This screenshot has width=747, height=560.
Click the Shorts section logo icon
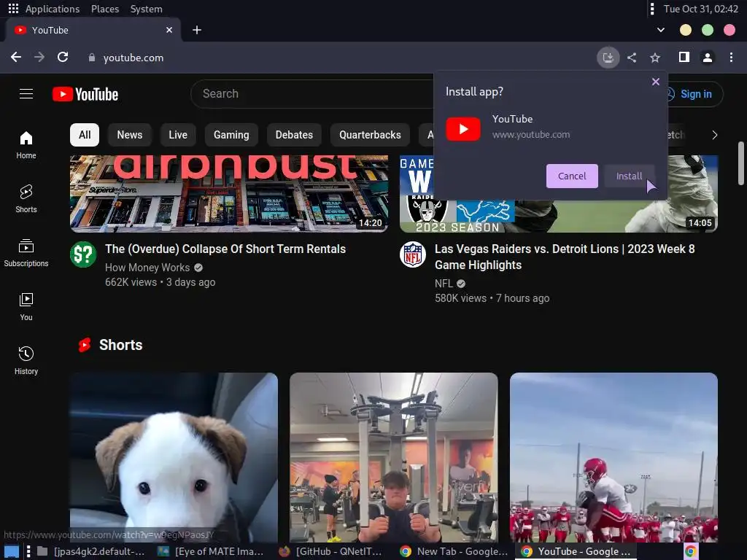point(85,345)
